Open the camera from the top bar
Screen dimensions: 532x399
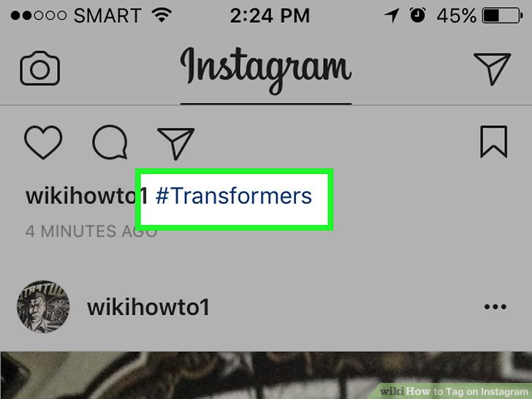coord(39,68)
